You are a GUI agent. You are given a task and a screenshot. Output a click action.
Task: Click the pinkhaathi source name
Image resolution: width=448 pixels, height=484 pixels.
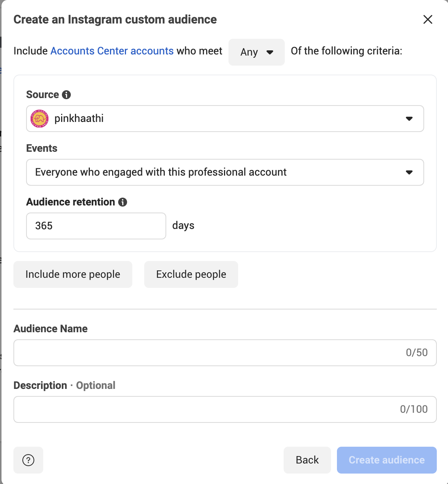(x=79, y=119)
